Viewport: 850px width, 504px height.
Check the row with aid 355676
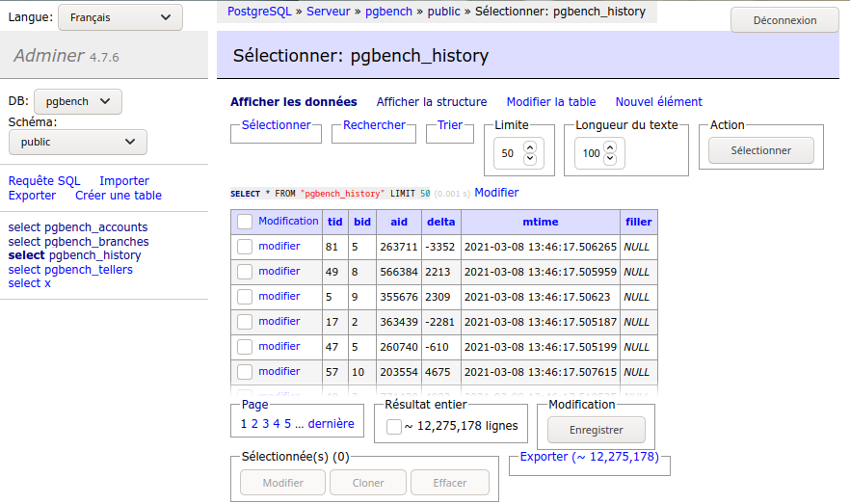click(x=245, y=297)
